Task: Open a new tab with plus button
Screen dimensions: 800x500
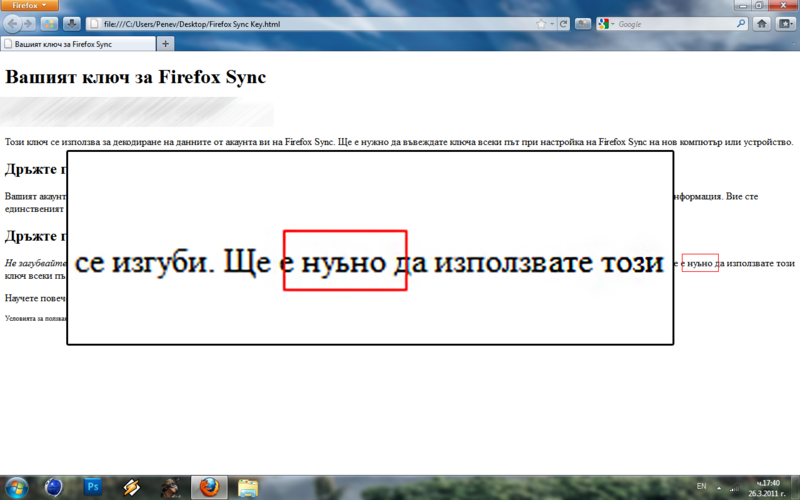Action: (165, 44)
